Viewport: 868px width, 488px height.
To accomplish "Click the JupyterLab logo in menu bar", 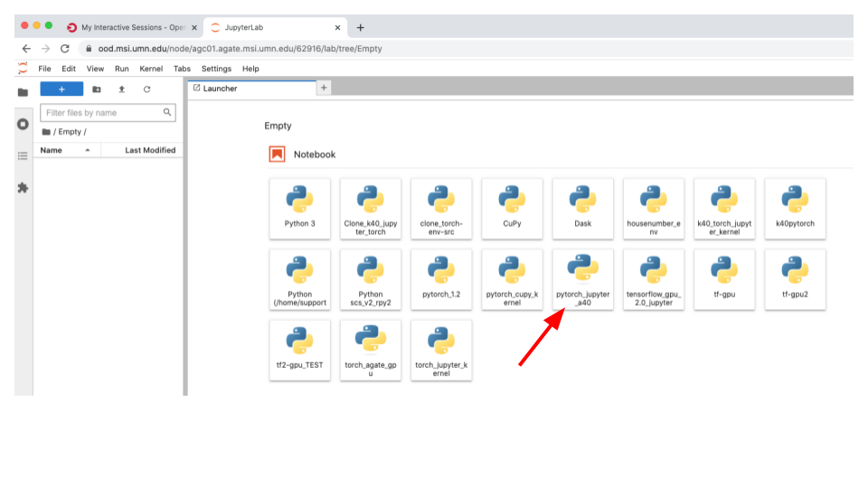I will coord(23,69).
